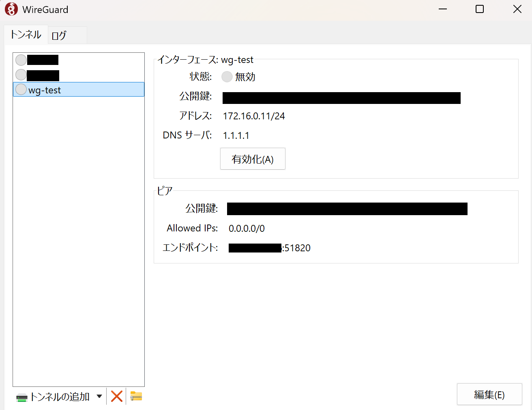Select the wg-test tunnel in the list
This screenshot has width=532, height=410.
79,89
